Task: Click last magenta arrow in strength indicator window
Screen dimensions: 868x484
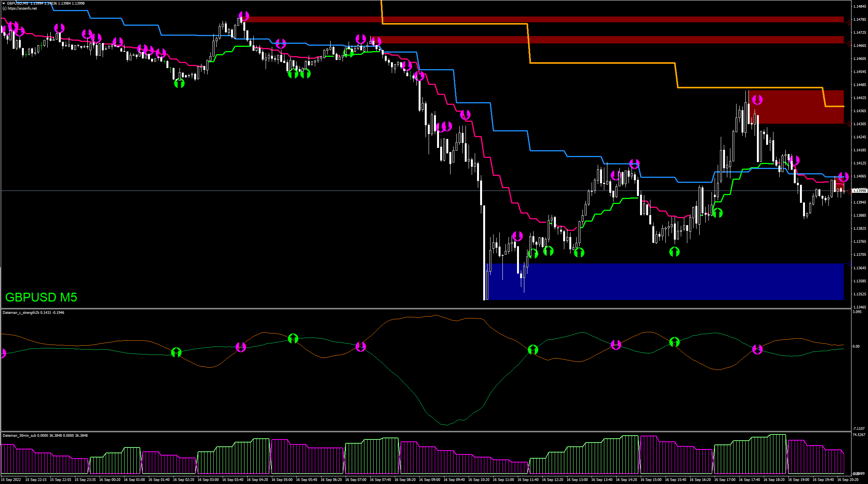Action: click(757, 349)
